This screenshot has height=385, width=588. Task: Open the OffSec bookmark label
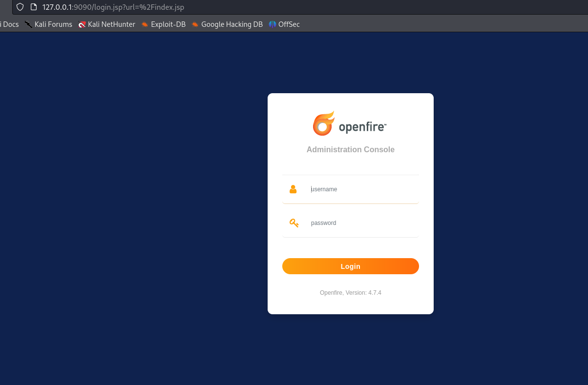(289, 24)
